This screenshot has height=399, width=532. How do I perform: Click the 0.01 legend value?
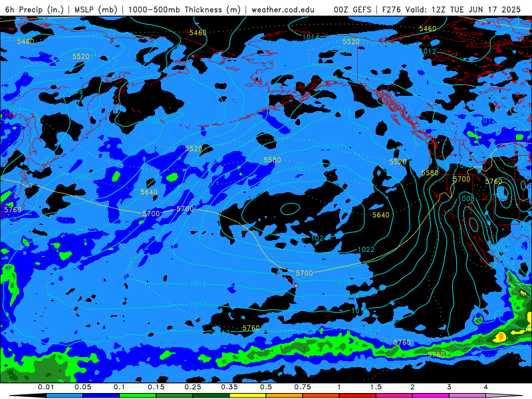point(46,387)
